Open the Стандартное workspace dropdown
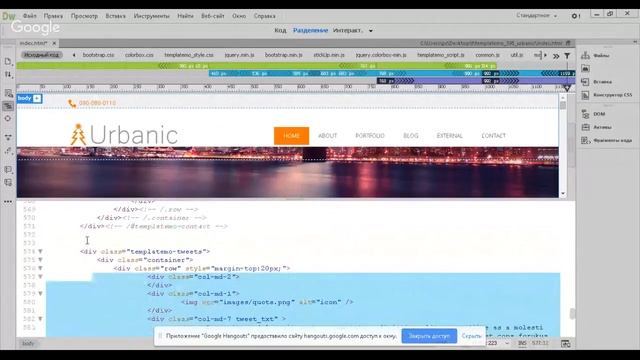Screen dimensions: 640x360 point(536,16)
